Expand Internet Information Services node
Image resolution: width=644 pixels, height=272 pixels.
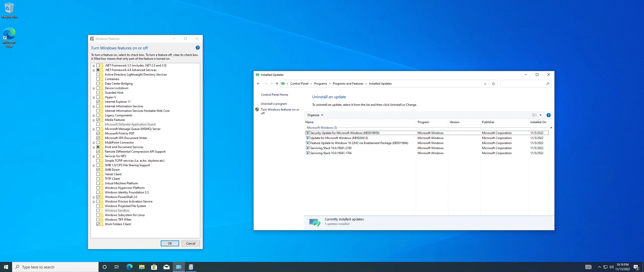click(x=94, y=106)
